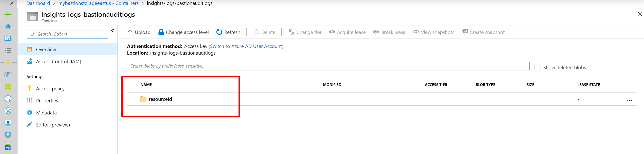Open the All services list icon
Viewport: 644px width, 154px height.
(8, 51)
